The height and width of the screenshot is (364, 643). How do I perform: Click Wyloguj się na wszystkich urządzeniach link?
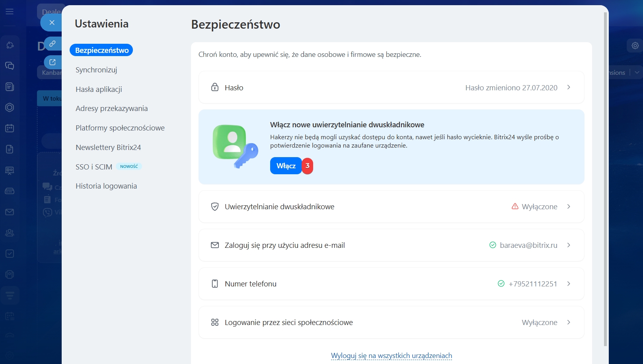click(x=391, y=356)
